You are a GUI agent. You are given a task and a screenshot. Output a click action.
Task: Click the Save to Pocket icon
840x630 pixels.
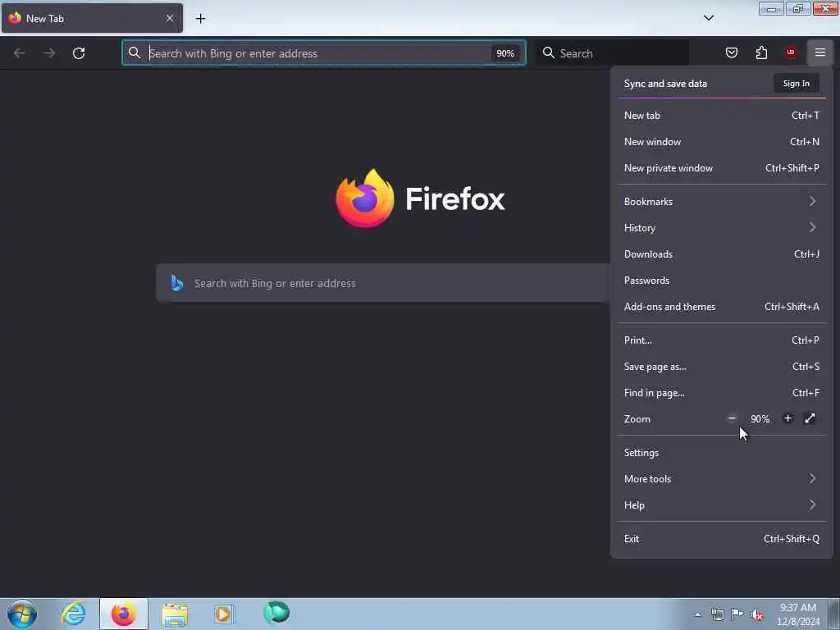[731, 52]
